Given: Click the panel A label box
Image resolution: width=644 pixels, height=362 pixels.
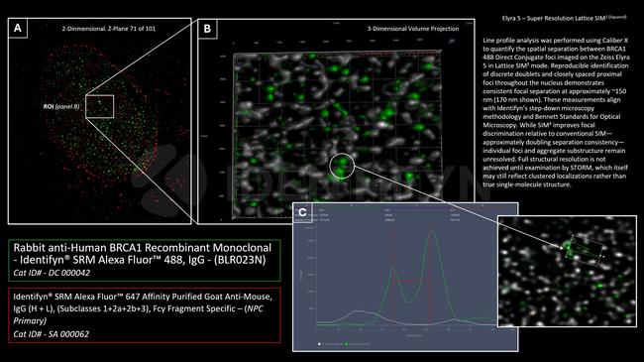Looking at the screenshot, I should tap(18, 28).
